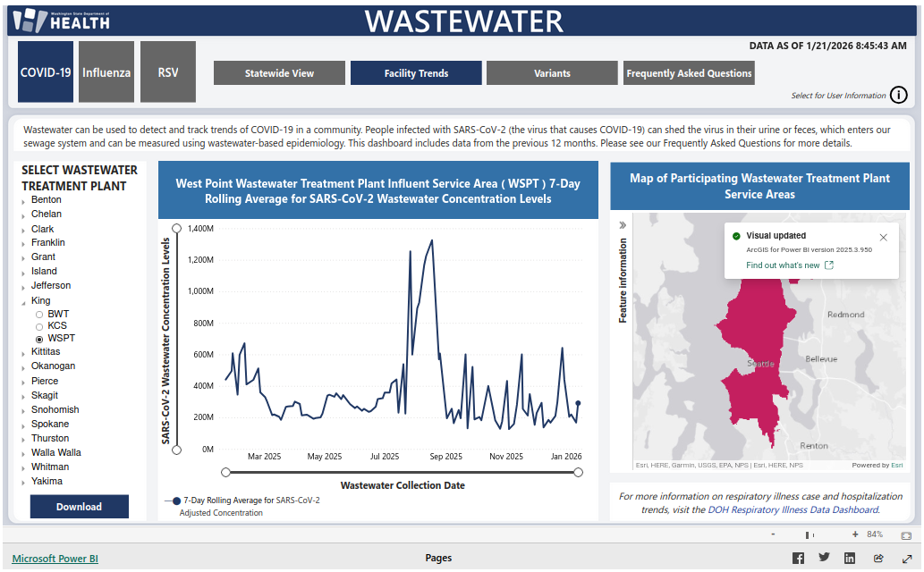Switch to the Statewide View tab

coord(279,73)
